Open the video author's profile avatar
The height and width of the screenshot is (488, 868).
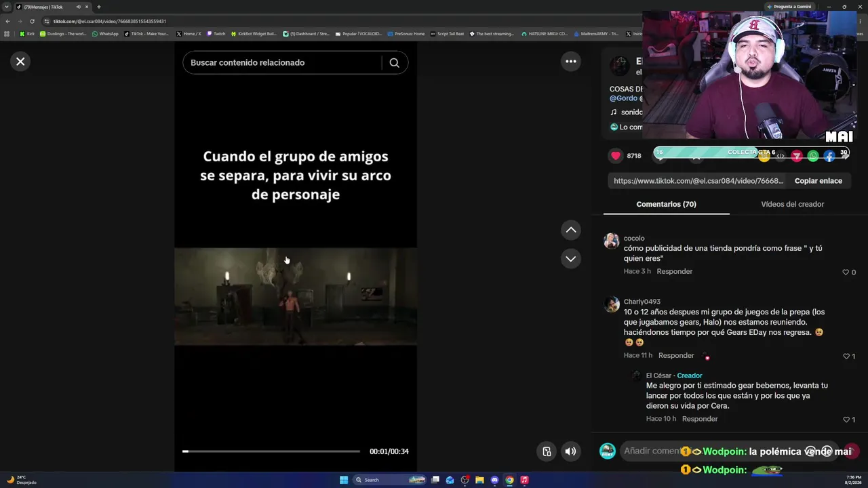click(619, 66)
